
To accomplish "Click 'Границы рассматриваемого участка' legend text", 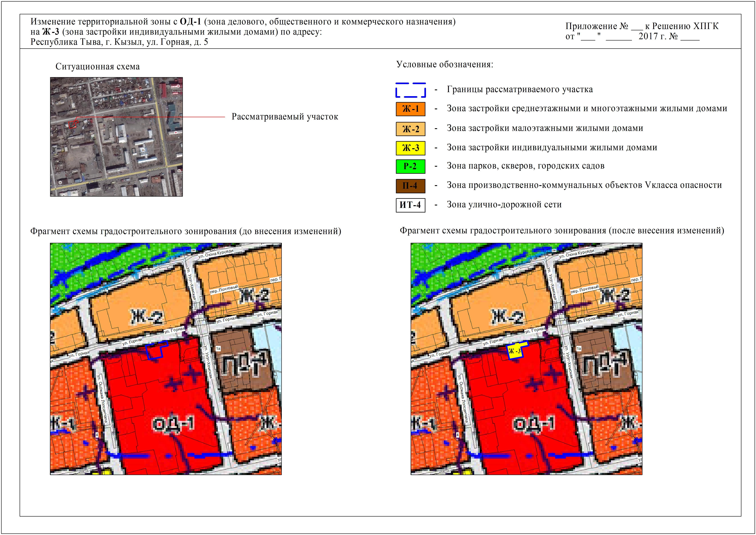I will pos(520,89).
